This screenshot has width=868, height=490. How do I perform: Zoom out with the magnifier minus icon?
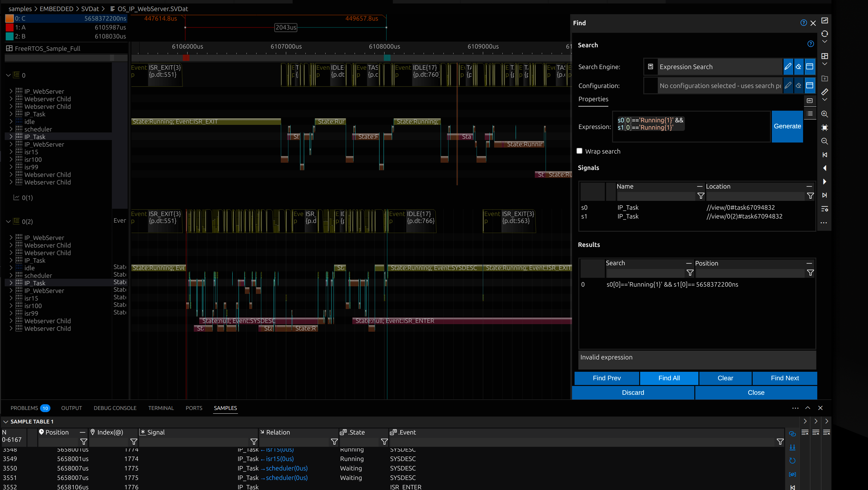tap(824, 141)
